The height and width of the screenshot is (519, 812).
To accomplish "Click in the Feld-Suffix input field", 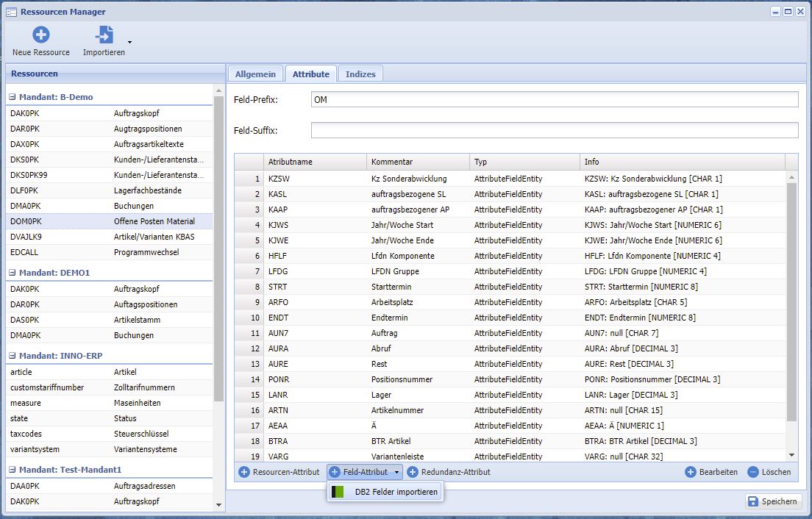I will tap(554, 130).
